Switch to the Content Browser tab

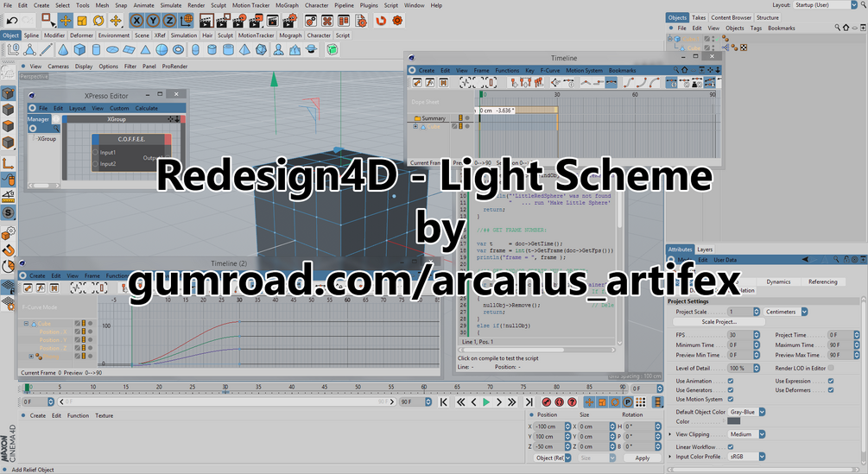click(x=731, y=17)
